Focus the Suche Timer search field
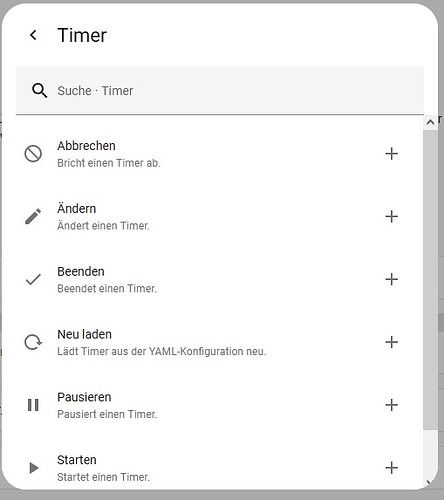 pyautogui.click(x=220, y=90)
